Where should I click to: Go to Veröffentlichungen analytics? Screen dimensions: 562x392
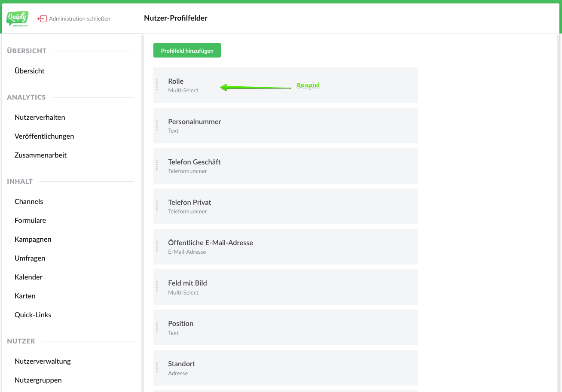tap(44, 136)
